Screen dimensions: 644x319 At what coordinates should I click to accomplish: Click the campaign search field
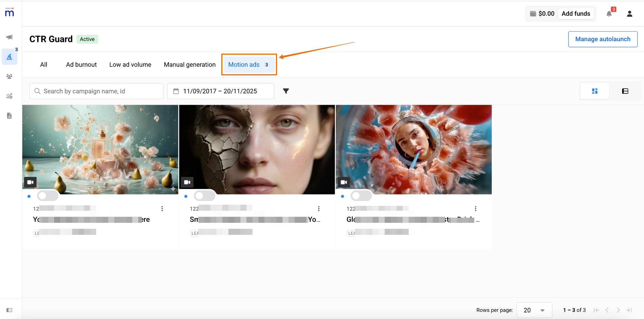[96, 91]
